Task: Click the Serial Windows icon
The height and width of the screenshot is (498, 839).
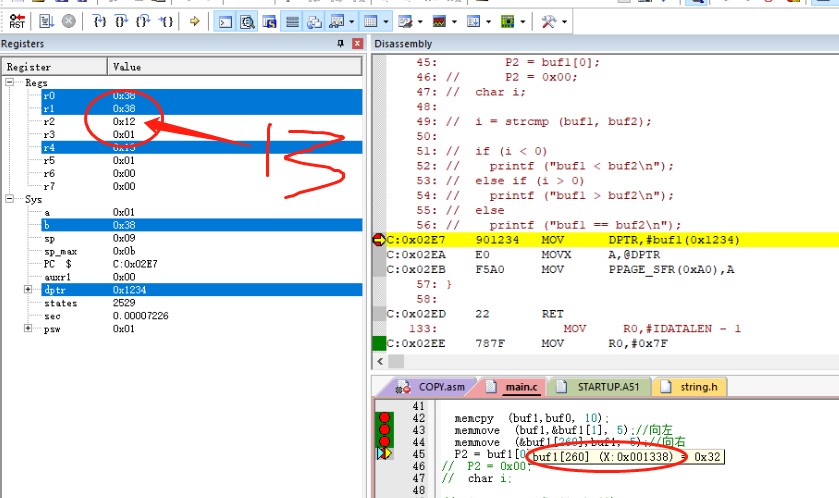Action: 405,22
